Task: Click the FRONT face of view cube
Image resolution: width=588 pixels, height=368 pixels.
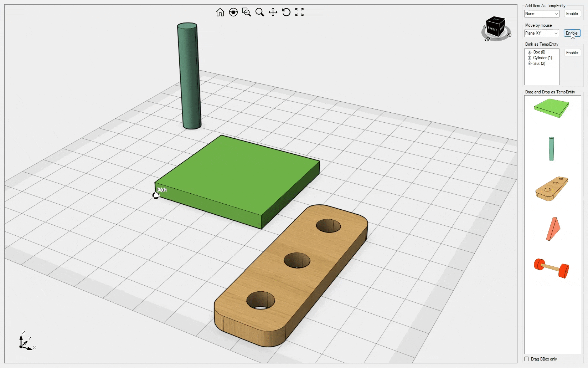Action: [x=492, y=29]
